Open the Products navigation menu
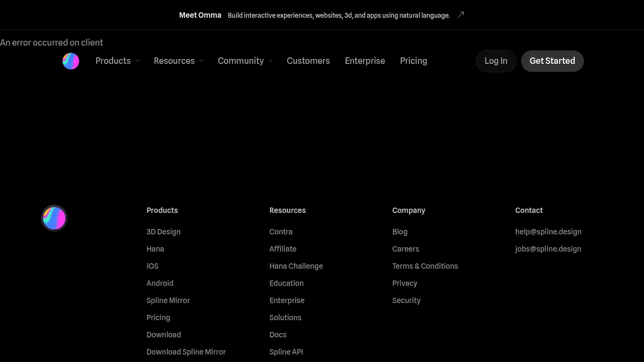Image resolution: width=644 pixels, height=362 pixels. 118,61
